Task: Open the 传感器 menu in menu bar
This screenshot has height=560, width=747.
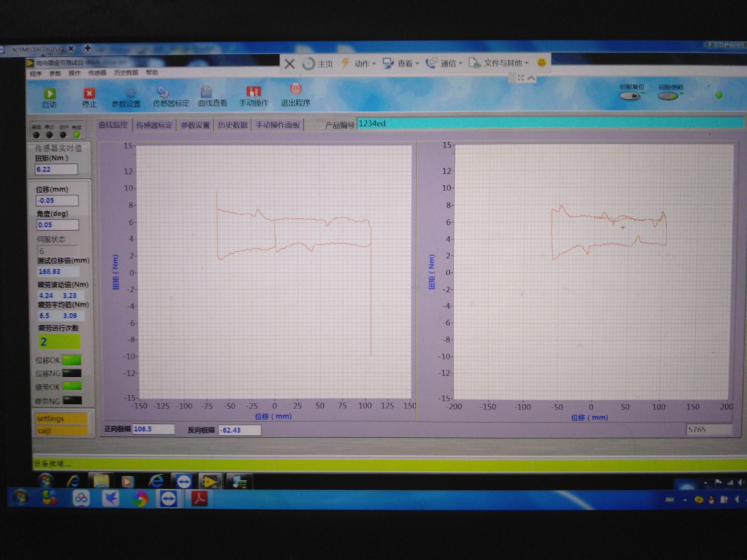Action: point(97,73)
